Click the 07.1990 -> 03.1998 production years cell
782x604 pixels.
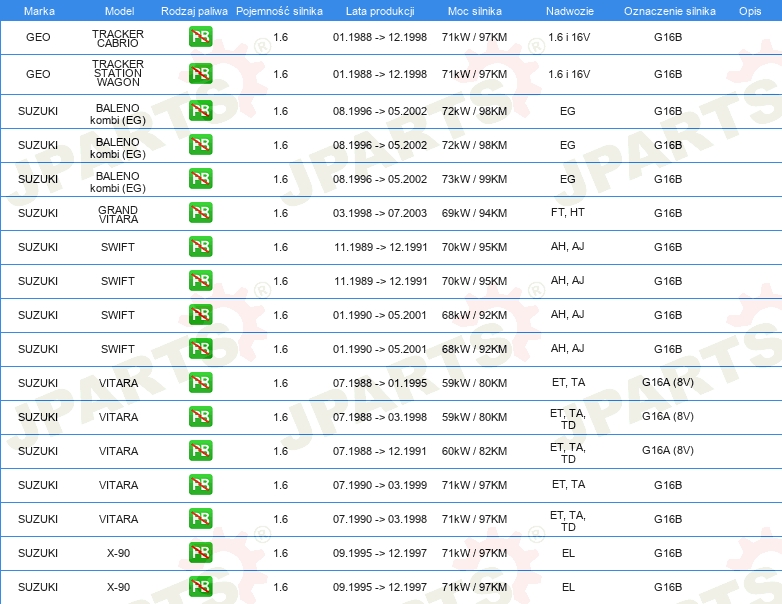pos(380,519)
